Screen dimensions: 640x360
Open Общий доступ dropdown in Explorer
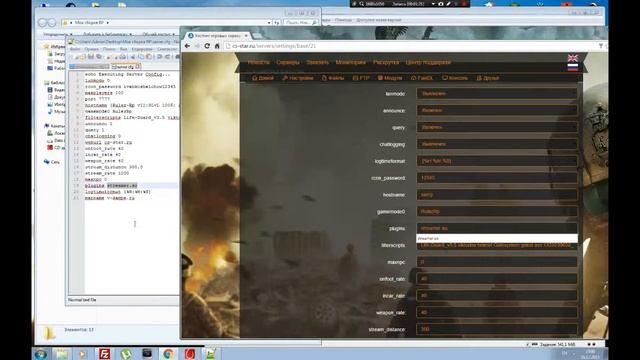pos(158,34)
